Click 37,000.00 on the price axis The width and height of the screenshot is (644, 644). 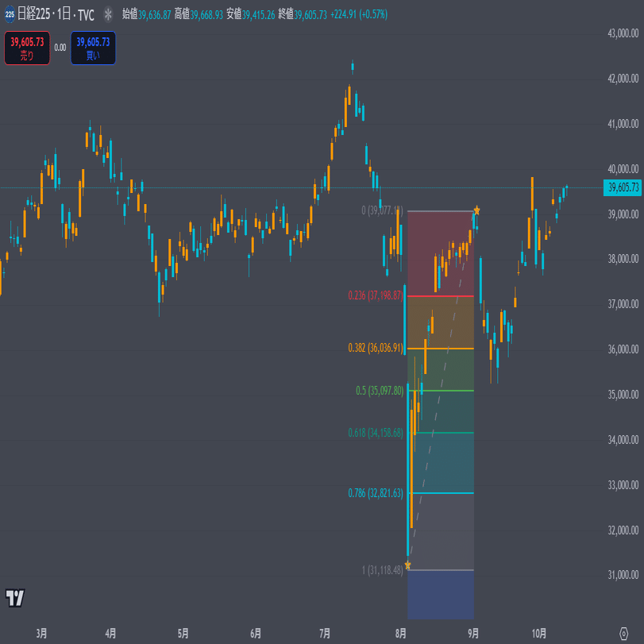pyautogui.click(x=623, y=304)
